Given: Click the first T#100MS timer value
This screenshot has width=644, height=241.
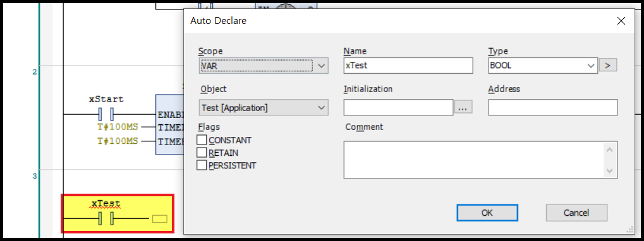Looking at the screenshot, I should click(x=118, y=127).
